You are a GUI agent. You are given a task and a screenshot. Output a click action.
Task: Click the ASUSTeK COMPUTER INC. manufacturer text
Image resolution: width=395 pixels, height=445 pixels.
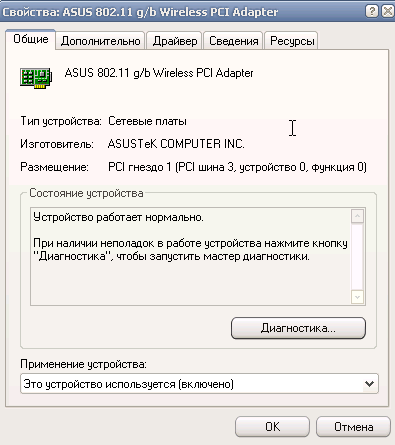(x=176, y=144)
